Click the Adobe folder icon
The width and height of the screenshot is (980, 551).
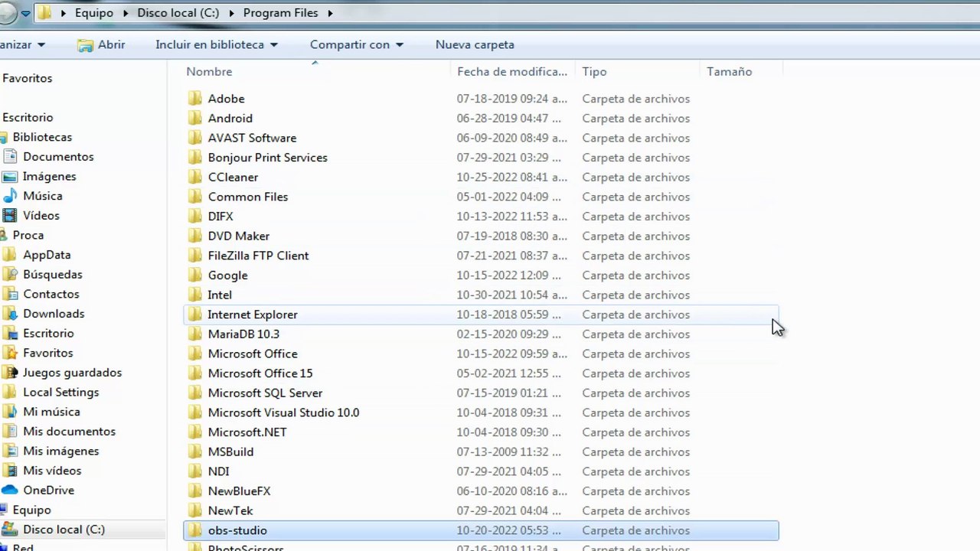coord(195,99)
